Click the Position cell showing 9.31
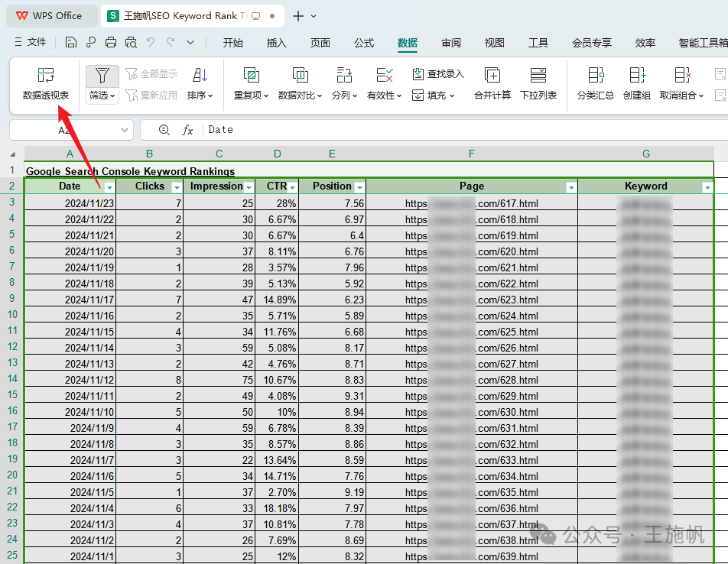 [333, 396]
